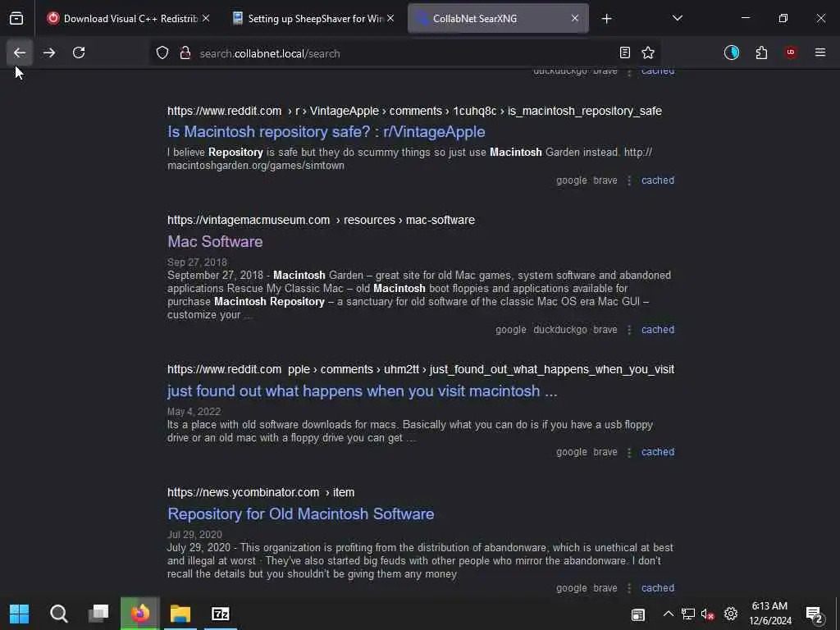Reload the current search page
The height and width of the screenshot is (630, 840).
click(x=79, y=52)
